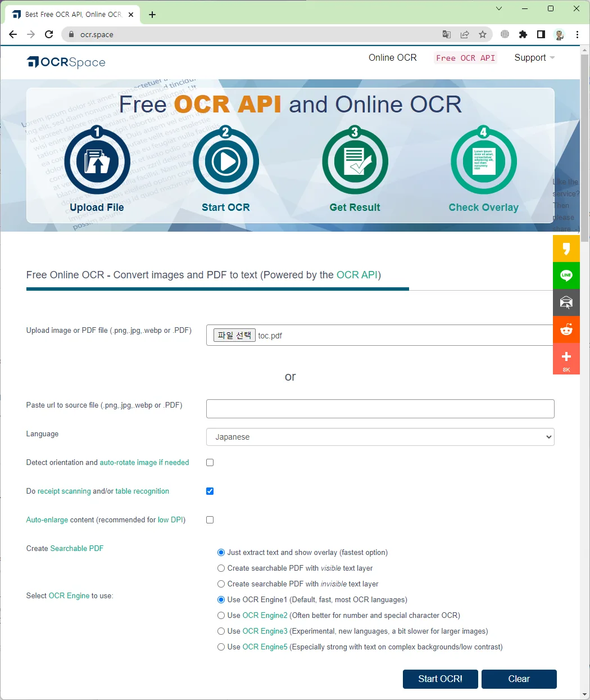This screenshot has height=700, width=590.
Task: Open the tab search chevron
Action: pyautogui.click(x=499, y=8)
